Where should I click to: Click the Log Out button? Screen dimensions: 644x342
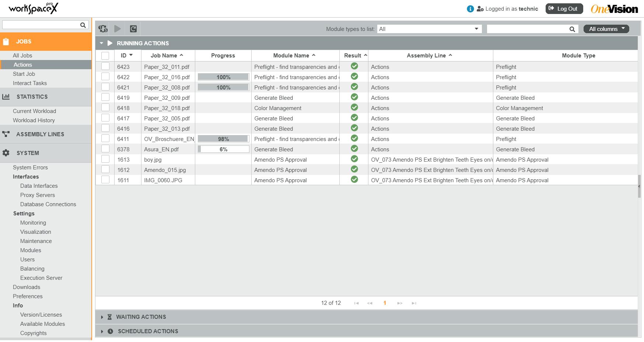(x=564, y=9)
